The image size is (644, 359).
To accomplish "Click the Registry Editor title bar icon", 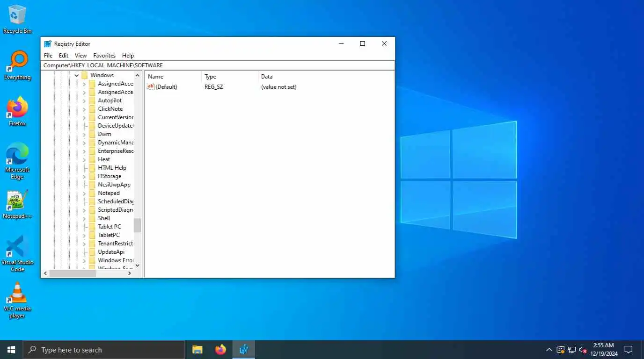I will (48, 43).
